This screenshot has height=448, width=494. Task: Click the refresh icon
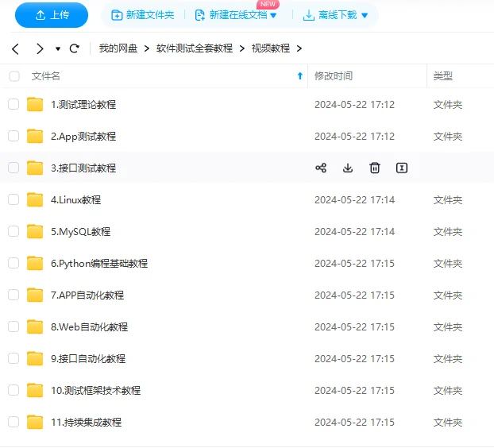coord(75,48)
